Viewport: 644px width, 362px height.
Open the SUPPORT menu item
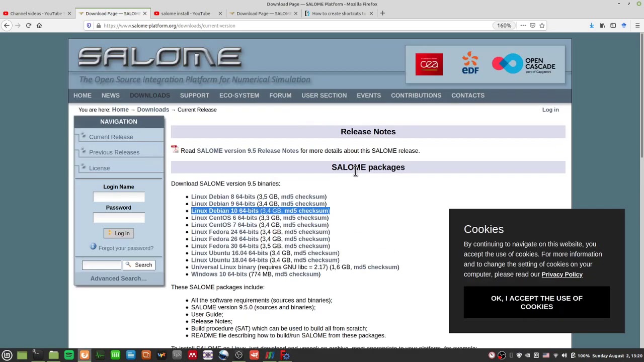click(195, 96)
